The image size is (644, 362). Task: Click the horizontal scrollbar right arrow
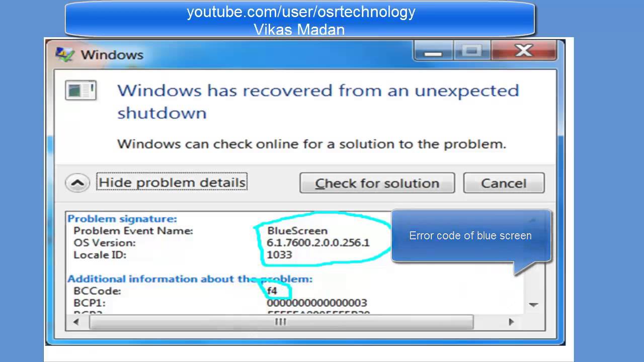pyautogui.click(x=511, y=322)
